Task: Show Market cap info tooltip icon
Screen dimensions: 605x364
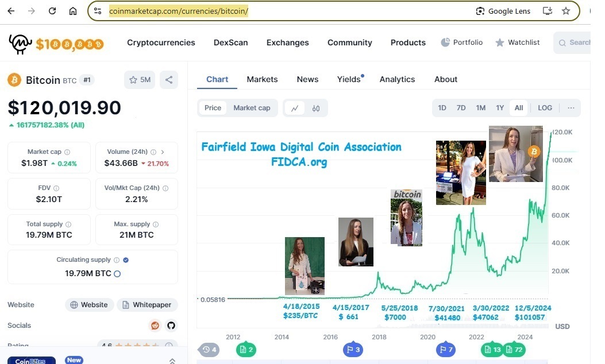Action: 67,152
